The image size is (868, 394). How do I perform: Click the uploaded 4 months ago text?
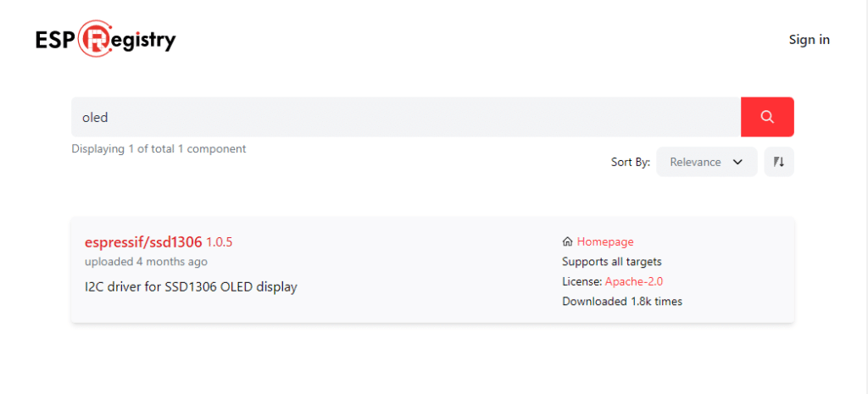[146, 262]
